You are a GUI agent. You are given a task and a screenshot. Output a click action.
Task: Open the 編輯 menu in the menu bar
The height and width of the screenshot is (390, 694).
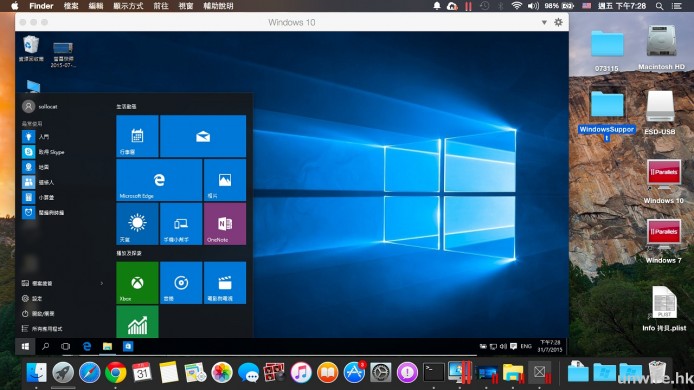(96, 6)
